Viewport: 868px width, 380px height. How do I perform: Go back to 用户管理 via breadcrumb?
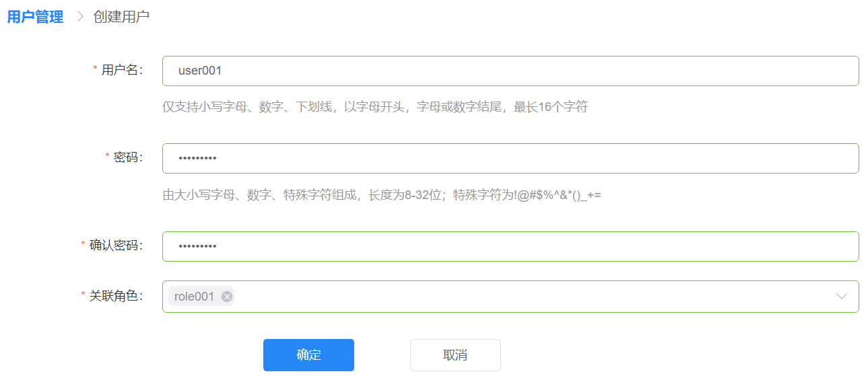point(35,17)
